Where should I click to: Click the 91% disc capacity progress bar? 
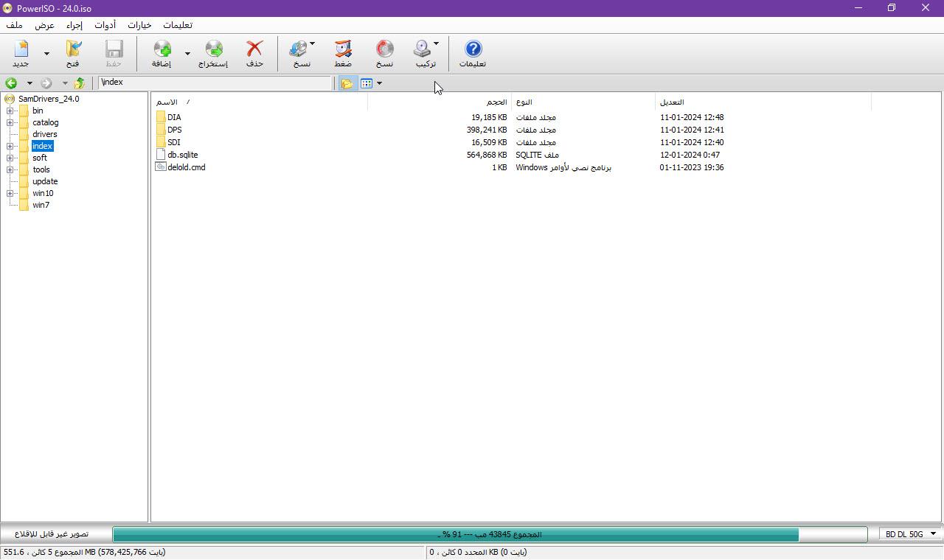coord(490,534)
